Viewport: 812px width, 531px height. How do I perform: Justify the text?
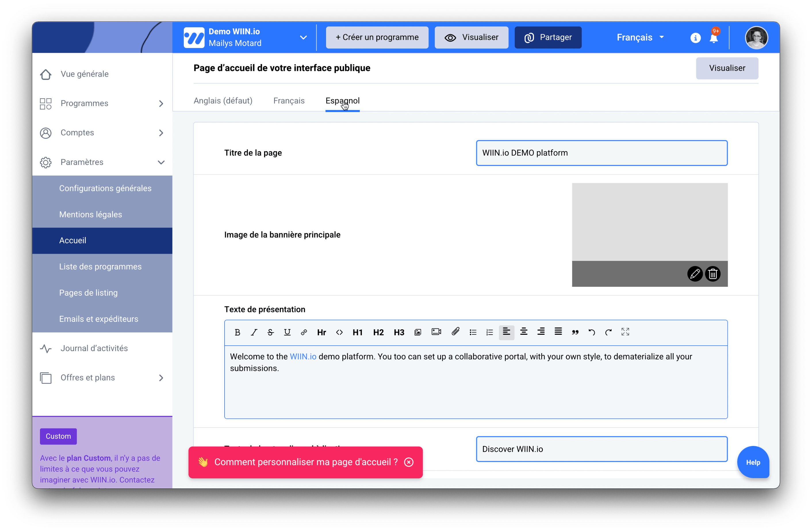tap(558, 332)
